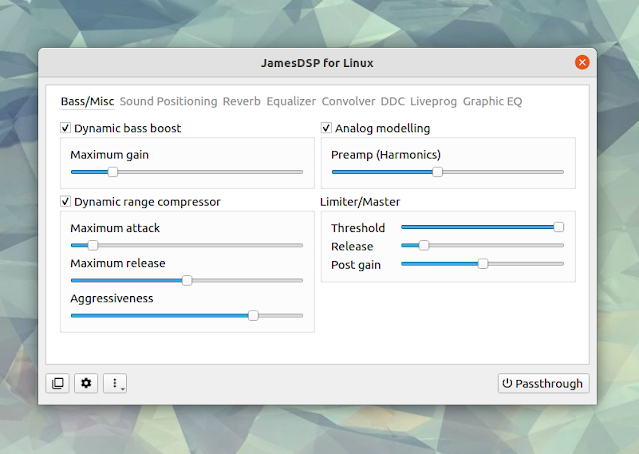Switch to the Sound Positioning tab
Image resolution: width=639 pixels, height=454 pixels.
pyautogui.click(x=168, y=101)
